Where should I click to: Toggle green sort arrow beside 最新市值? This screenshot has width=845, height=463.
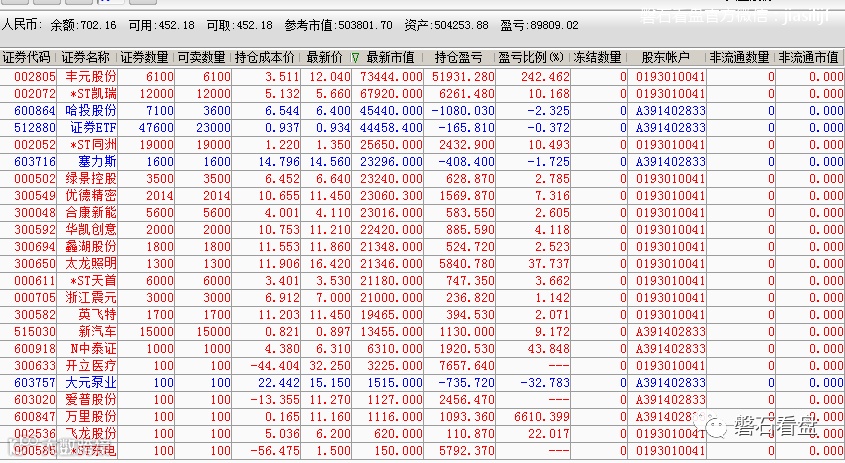tap(355, 57)
